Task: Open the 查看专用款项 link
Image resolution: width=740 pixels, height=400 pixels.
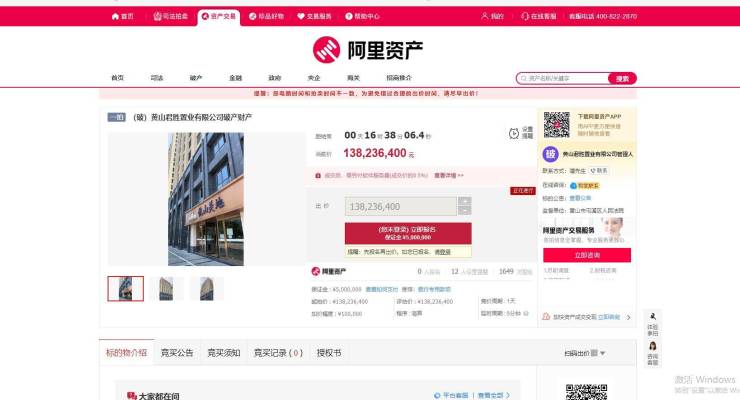Action: coord(434,289)
